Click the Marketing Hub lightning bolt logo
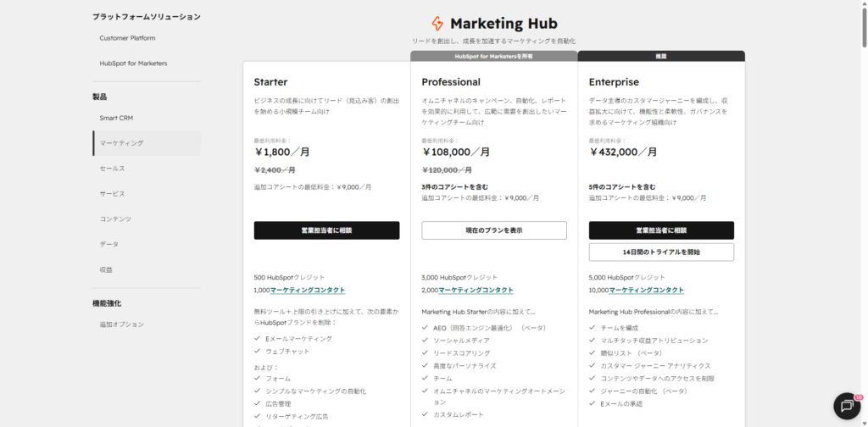 (x=437, y=24)
